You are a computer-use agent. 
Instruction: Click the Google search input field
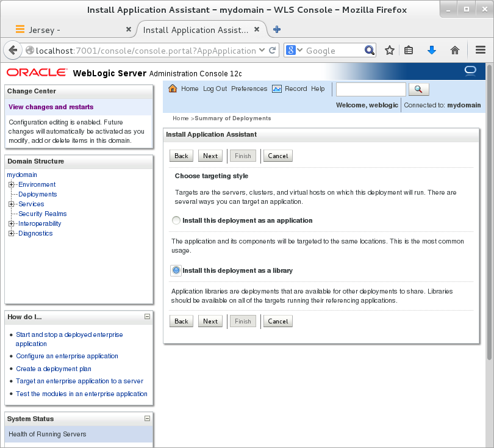334,51
